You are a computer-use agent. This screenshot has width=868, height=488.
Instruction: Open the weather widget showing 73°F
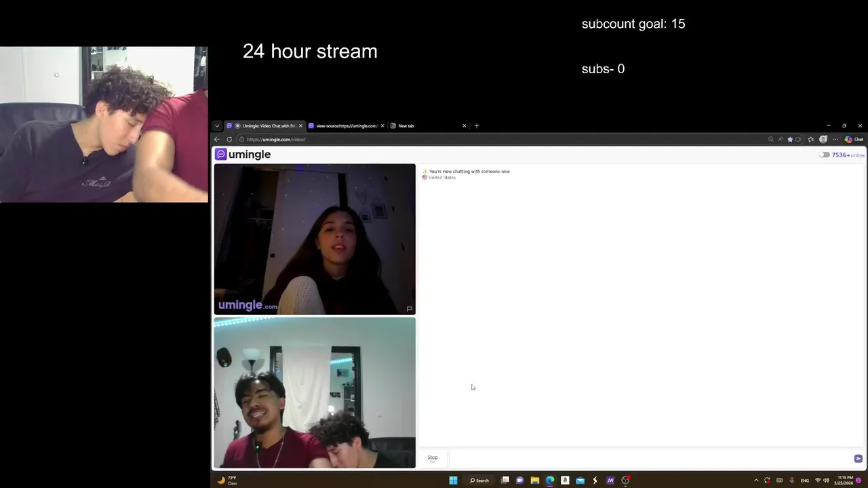(227, 481)
